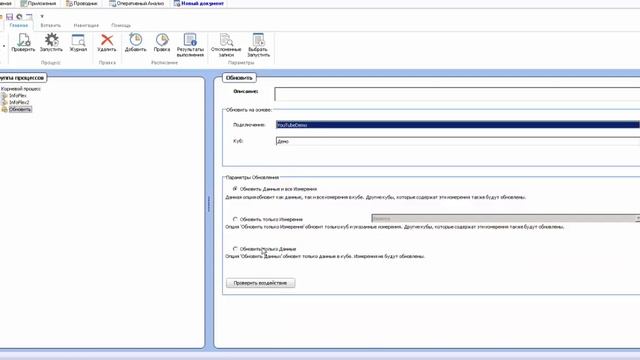
Task: Open the Журнал log icon
Action: click(78, 42)
